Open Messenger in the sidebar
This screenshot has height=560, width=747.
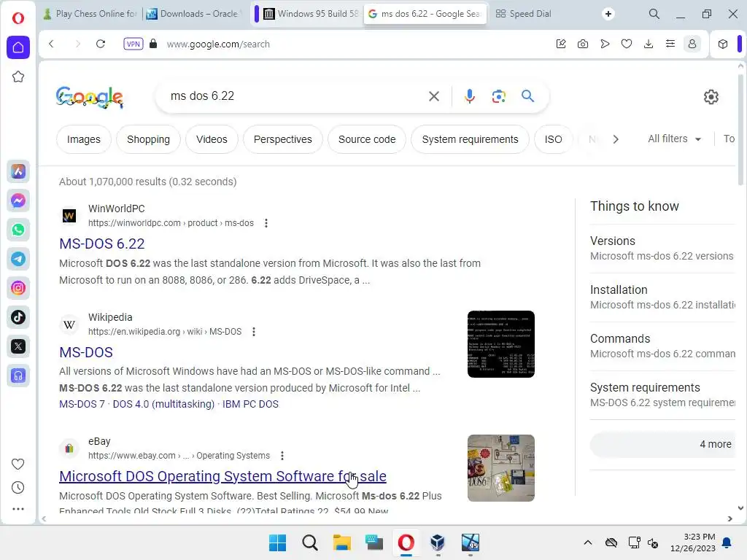(x=18, y=201)
